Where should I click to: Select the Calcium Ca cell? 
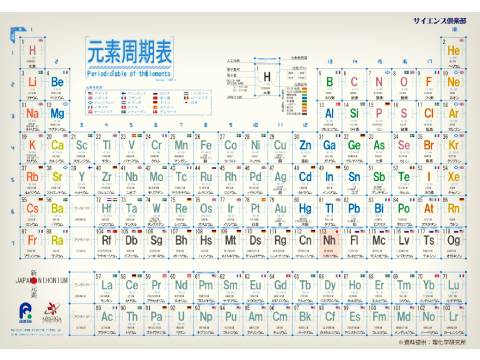[x=57, y=148]
